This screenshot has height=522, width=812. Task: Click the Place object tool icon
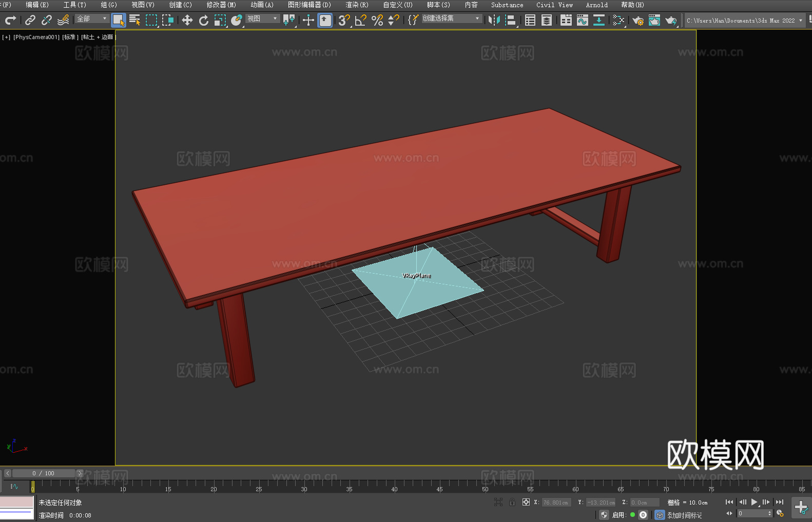pyautogui.click(x=237, y=20)
